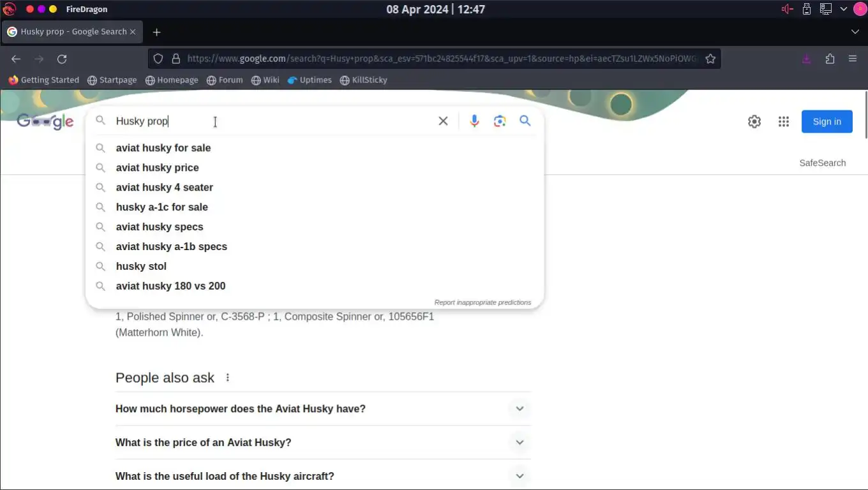Click the browser back arrow
The image size is (868, 490).
click(x=16, y=59)
